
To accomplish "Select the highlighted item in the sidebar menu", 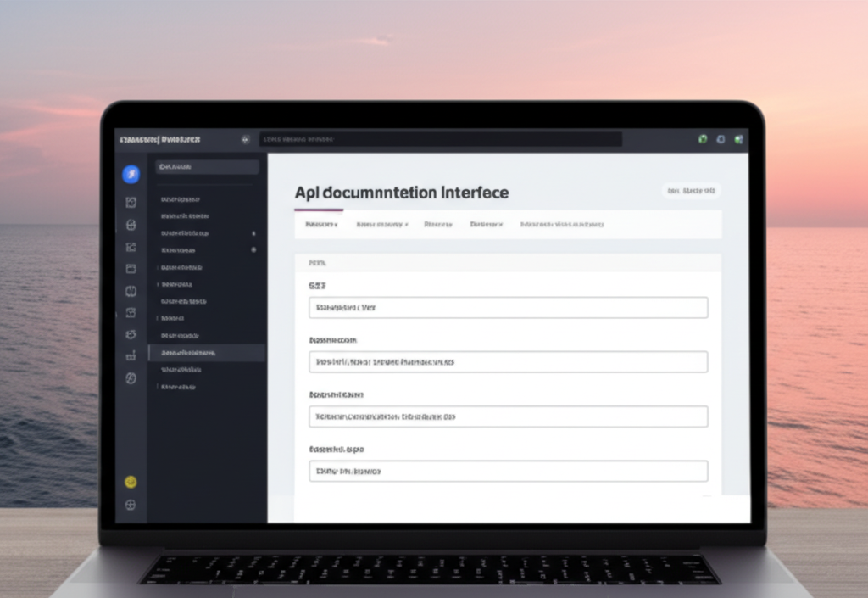I will click(x=208, y=354).
